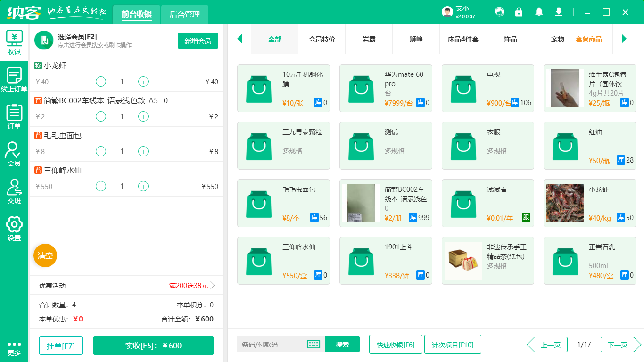644x362 pixels.
Task: Open the 会员 member sidebar icon
Action: 14,154
